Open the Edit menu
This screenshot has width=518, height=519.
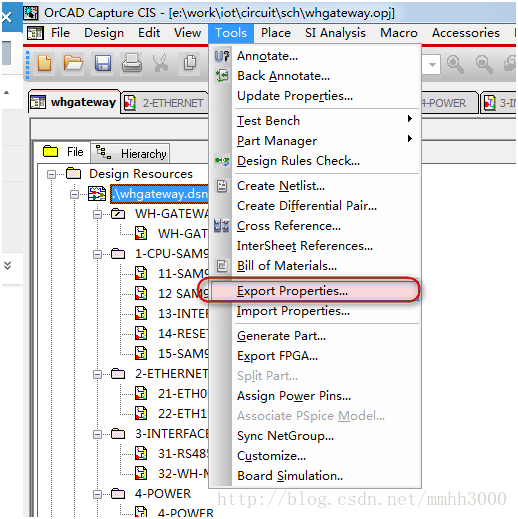149,33
